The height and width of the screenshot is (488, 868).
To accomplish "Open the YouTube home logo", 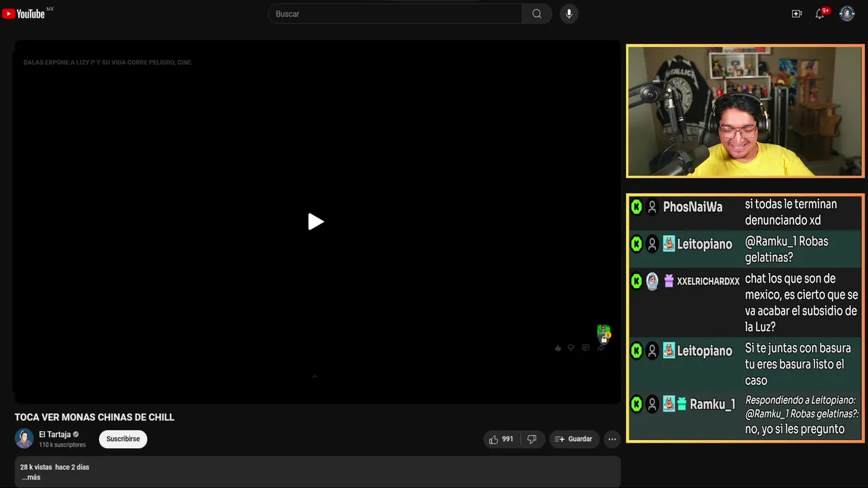I will tap(24, 14).
